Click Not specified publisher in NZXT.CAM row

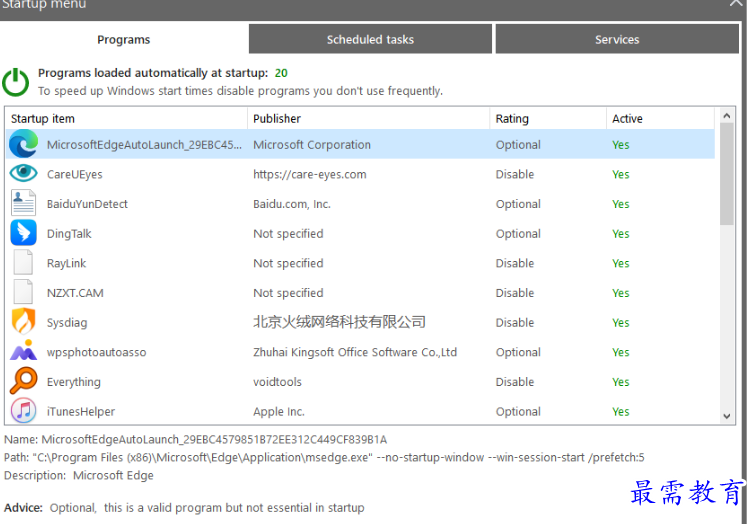click(288, 293)
